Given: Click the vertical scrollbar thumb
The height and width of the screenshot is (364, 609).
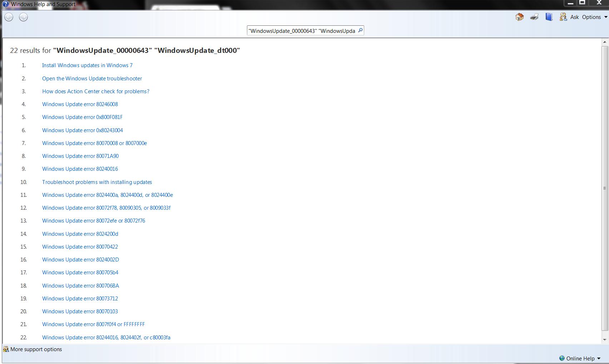Looking at the screenshot, I should [605, 188].
